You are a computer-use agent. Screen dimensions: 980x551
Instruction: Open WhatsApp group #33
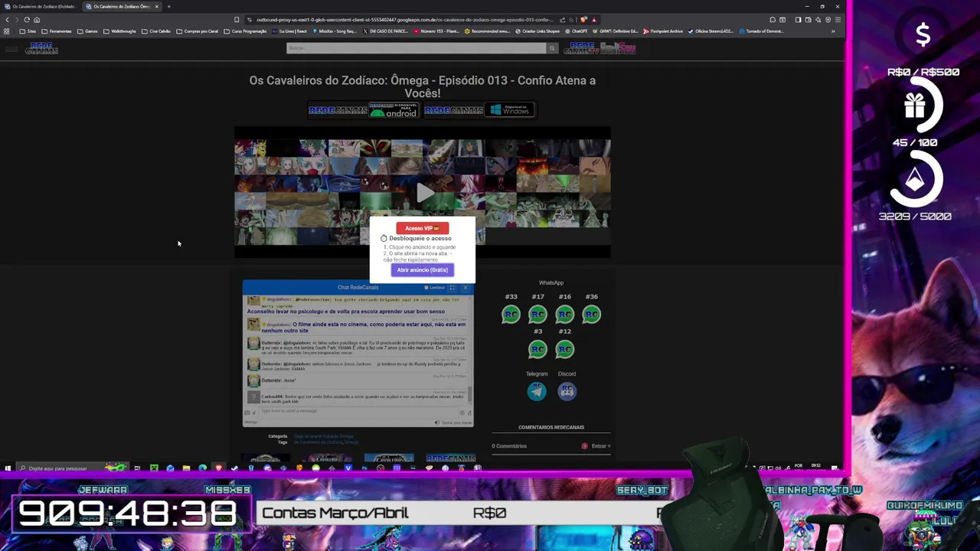click(511, 314)
